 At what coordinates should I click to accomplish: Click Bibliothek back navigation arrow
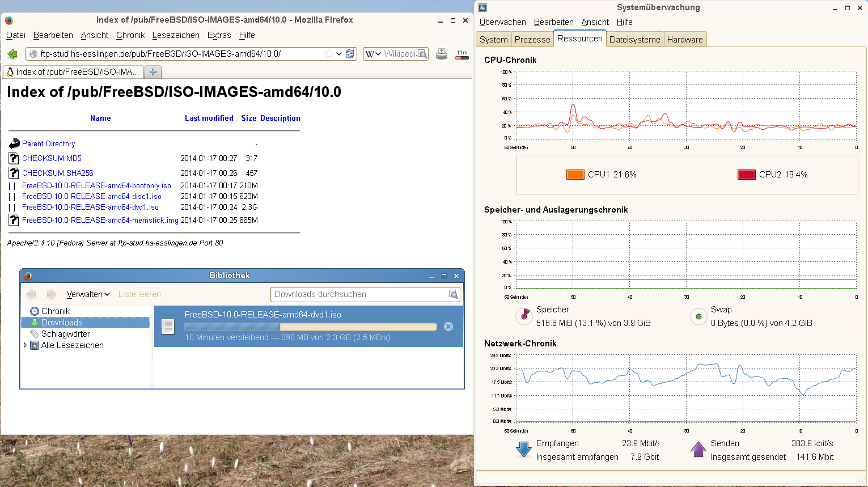[31, 294]
